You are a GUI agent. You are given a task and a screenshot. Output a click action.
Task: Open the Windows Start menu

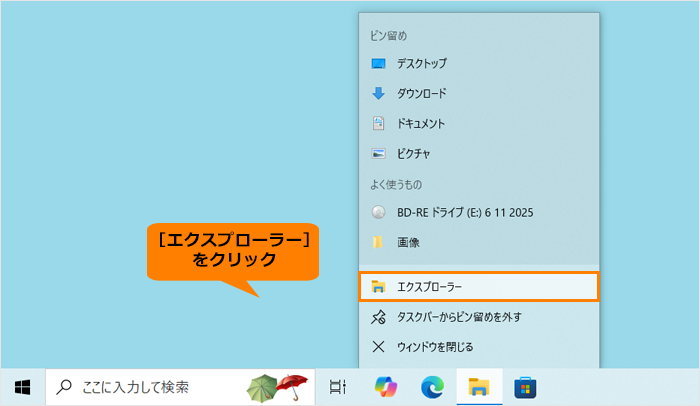[x=22, y=386]
